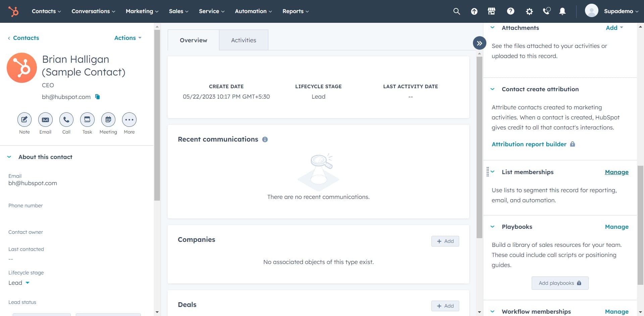This screenshot has height=316, width=644.
Task: Create a task via the Task icon
Action: tap(87, 119)
